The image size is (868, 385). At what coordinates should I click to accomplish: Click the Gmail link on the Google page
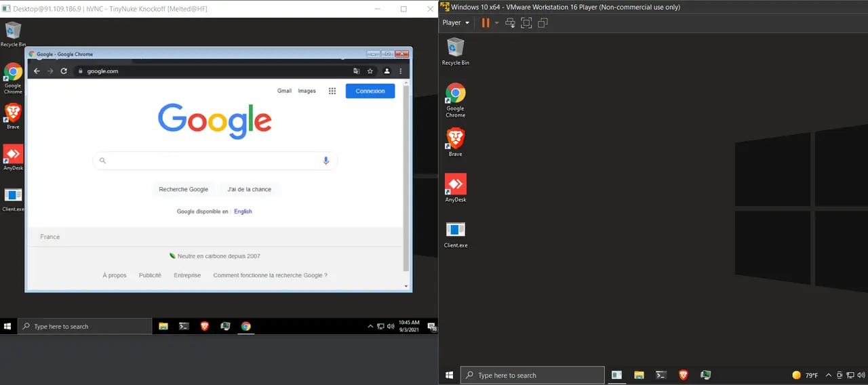(284, 91)
